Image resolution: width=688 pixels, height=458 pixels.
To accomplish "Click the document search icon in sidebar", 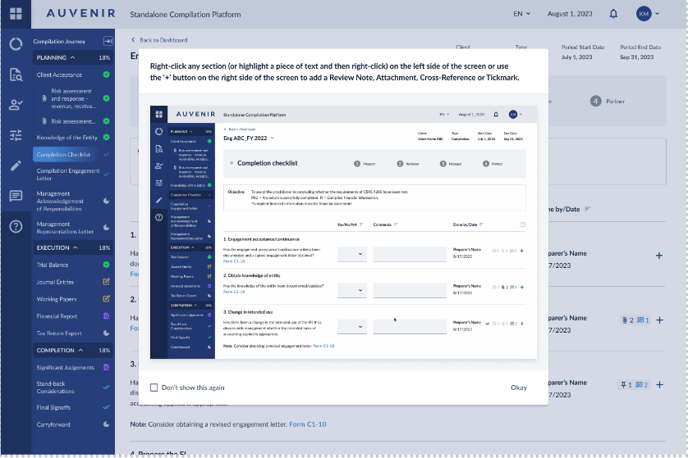I will click(15, 74).
